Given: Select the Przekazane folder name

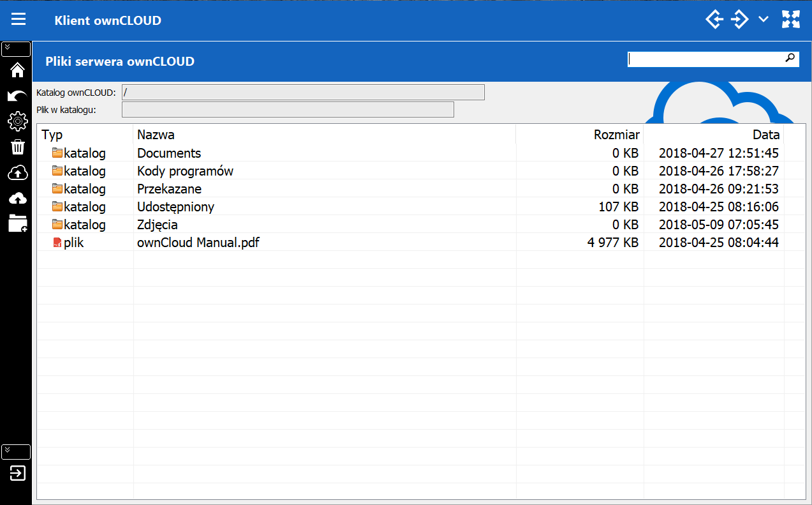Looking at the screenshot, I should pyautogui.click(x=169, y=189).
